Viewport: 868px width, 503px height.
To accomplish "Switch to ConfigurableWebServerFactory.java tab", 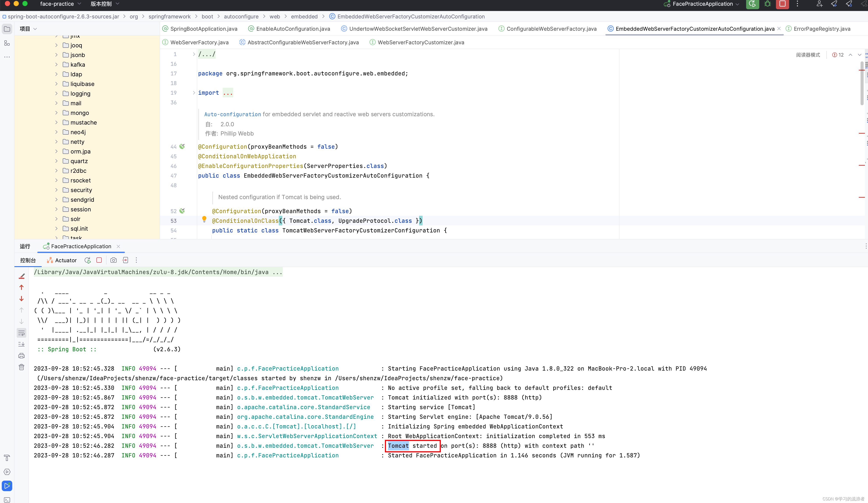I will click(547, 29).
